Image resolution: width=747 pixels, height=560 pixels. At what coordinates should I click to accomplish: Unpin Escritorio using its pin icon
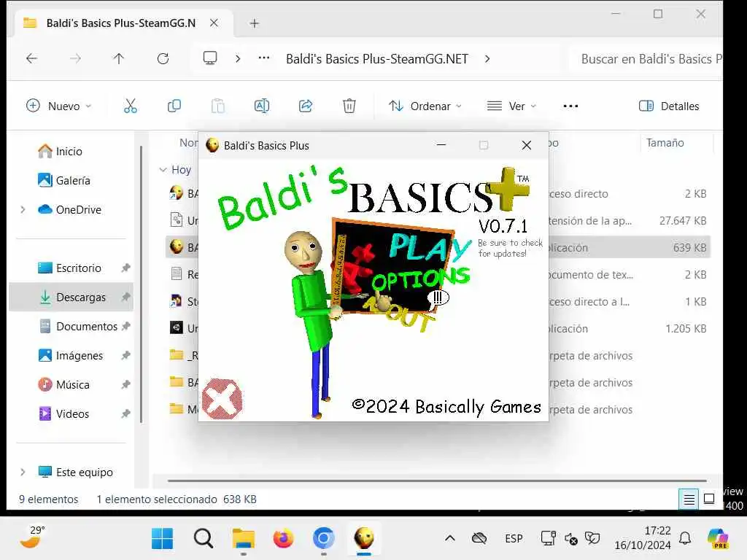pyautogui.click(x=125, y=268)
